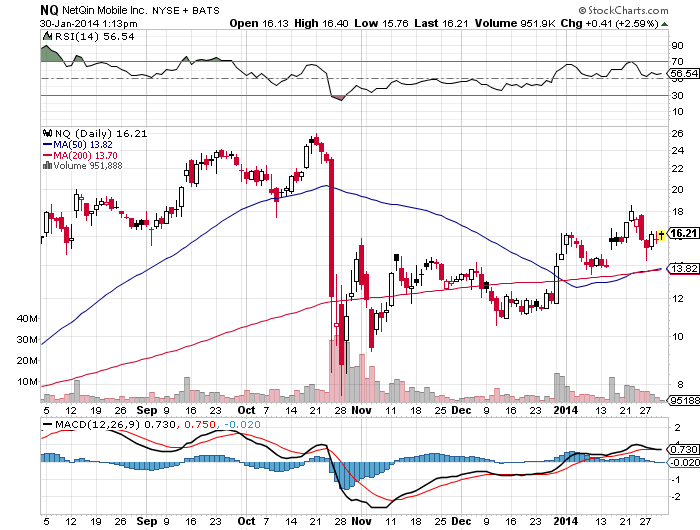
Task: Click the Volume 951,888 legend label
Action: click(88, 166)
